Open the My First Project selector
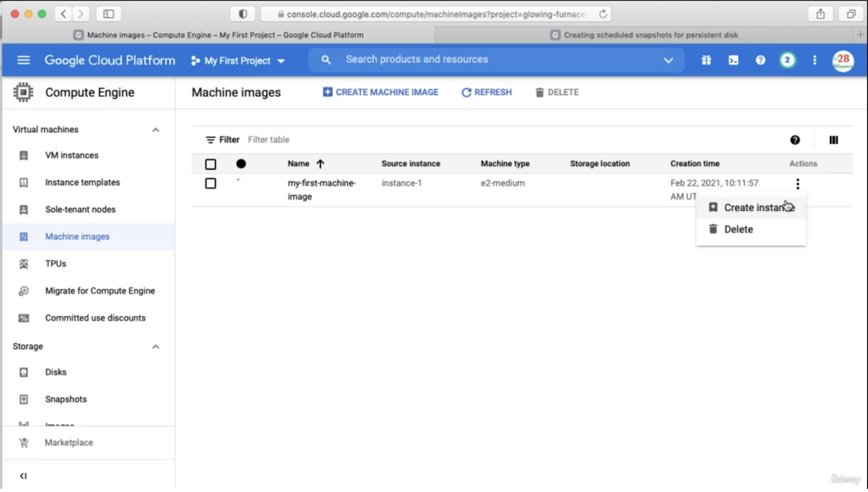The image size is (868, 492). pos(238,61)
